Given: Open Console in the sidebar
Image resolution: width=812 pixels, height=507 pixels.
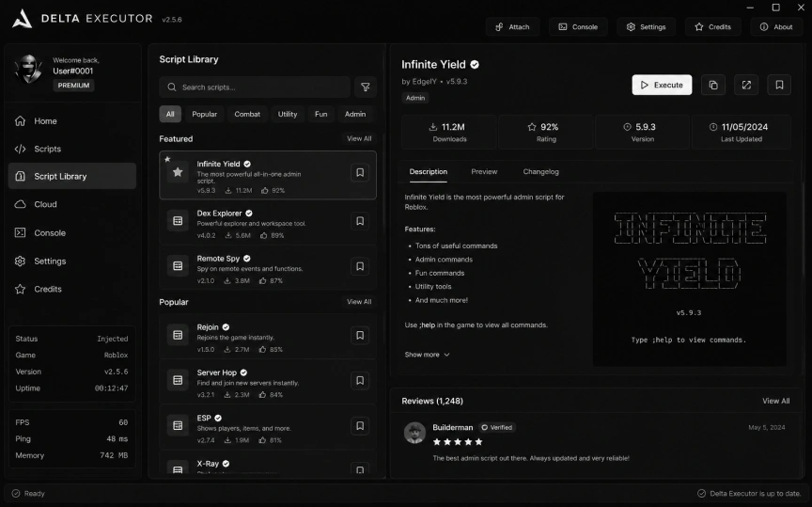Looking at the screenshot, I should 72,232.
